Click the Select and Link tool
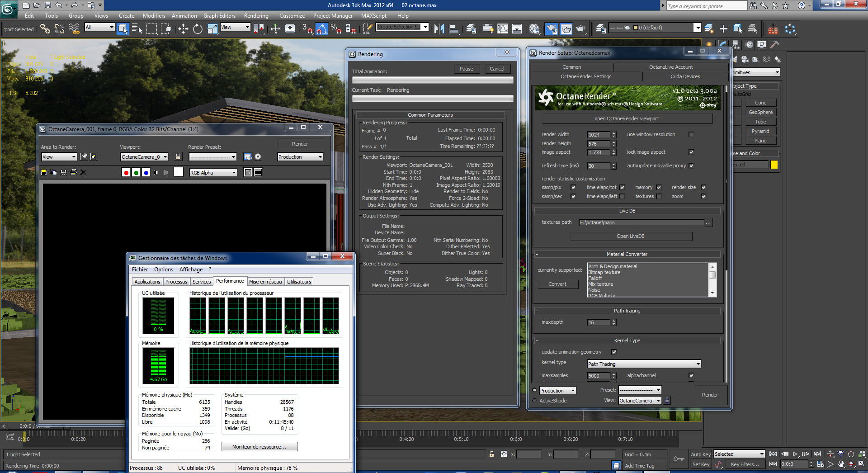Image resolution: width=868 pixels, height=473 pixels. pos(45,29)
